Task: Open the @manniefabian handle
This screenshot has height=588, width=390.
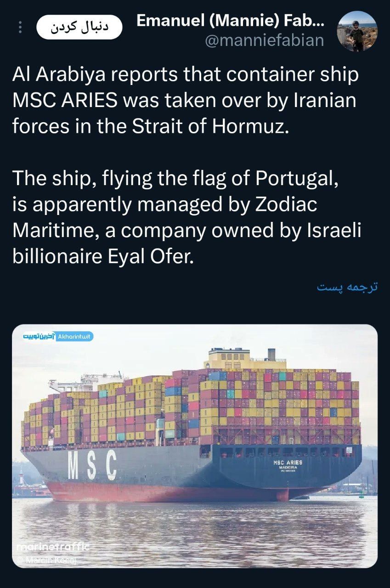Action: click(x=264, y=40)
